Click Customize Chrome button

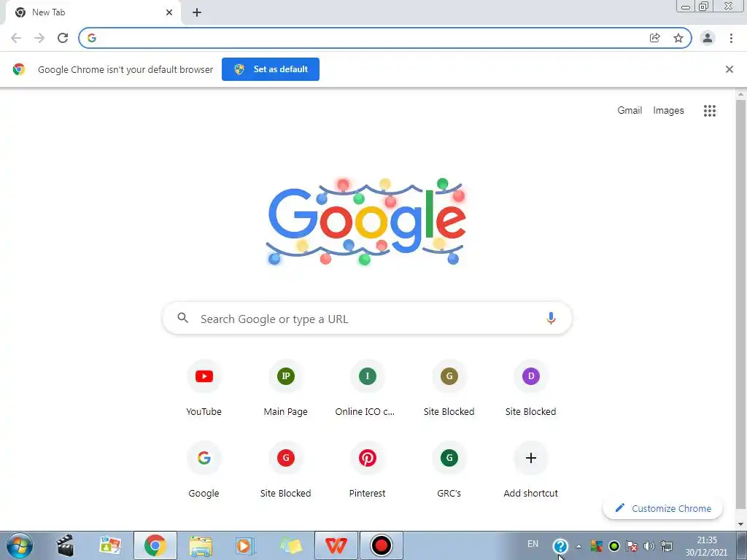tap(662, 508)
